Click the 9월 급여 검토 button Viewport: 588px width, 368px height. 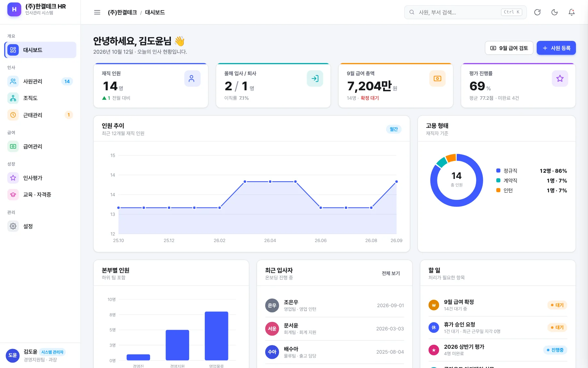[x=509, y=48]
